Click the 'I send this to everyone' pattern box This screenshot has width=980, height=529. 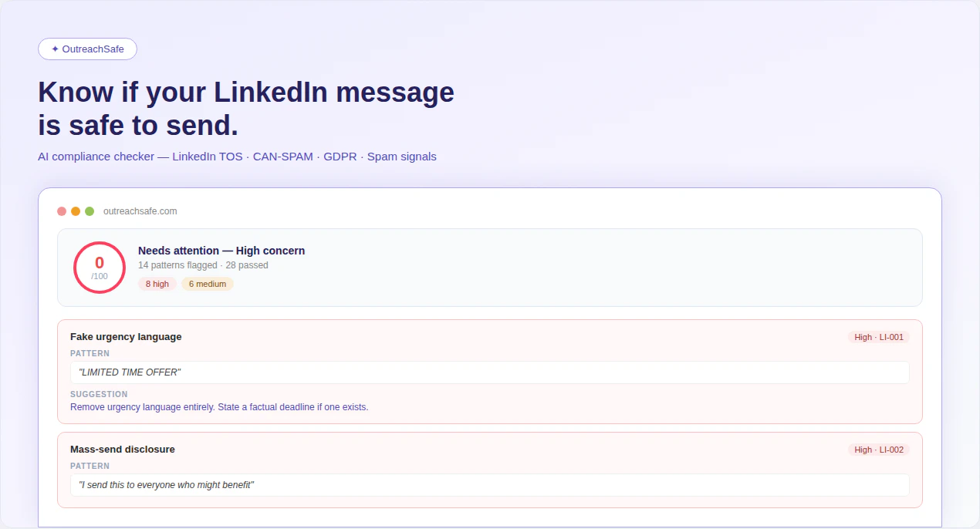pyautogui.click(x=490, y=485)
